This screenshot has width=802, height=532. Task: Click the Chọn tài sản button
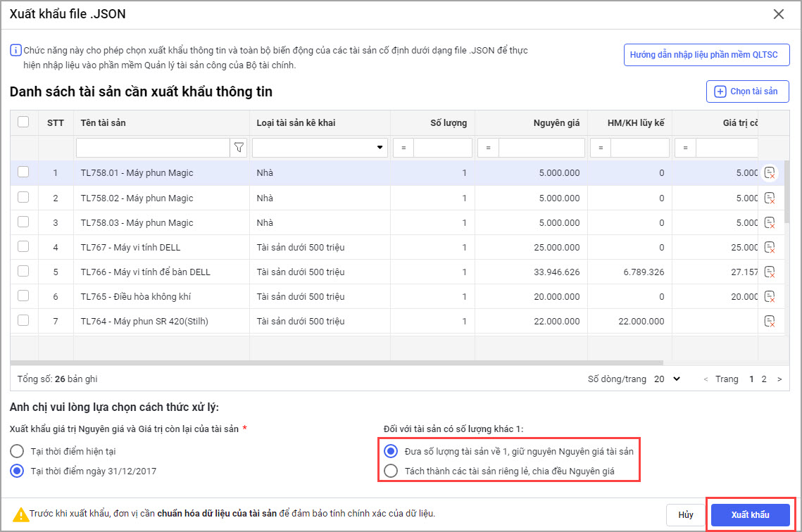tap(747, 91)
